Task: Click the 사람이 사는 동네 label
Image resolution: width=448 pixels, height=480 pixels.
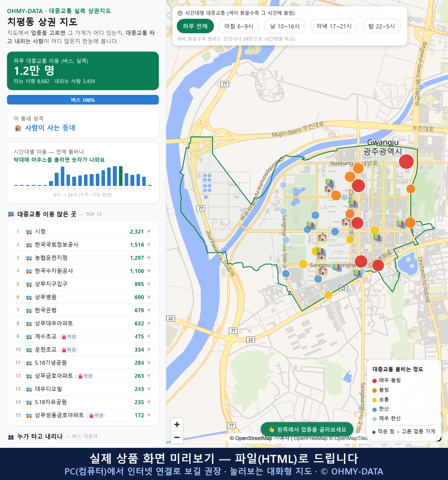Action: [x=50, y=128]
